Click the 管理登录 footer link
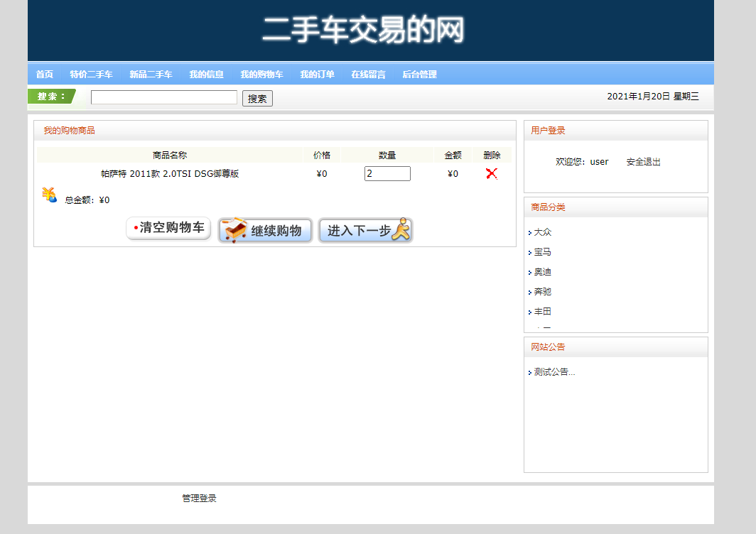Image resolution: width=756 pixels, height=534 pixels. 199,498
